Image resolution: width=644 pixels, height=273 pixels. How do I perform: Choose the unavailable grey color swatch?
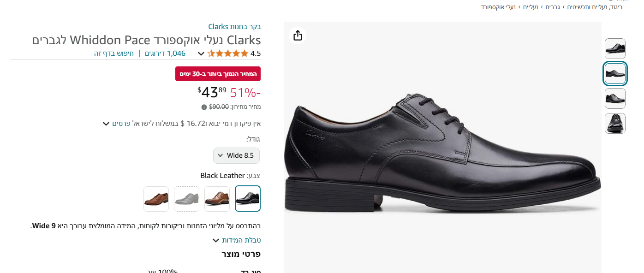click(186, 199)
